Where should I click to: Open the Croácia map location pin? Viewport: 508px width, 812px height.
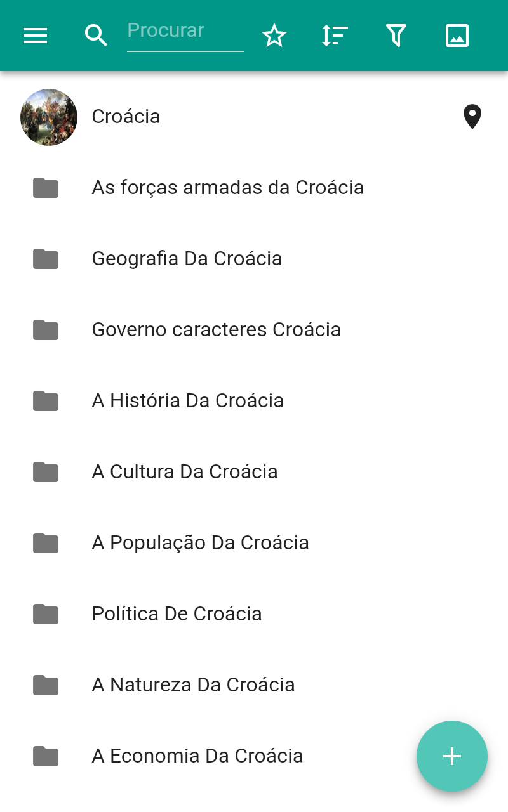tap(472, 117)
